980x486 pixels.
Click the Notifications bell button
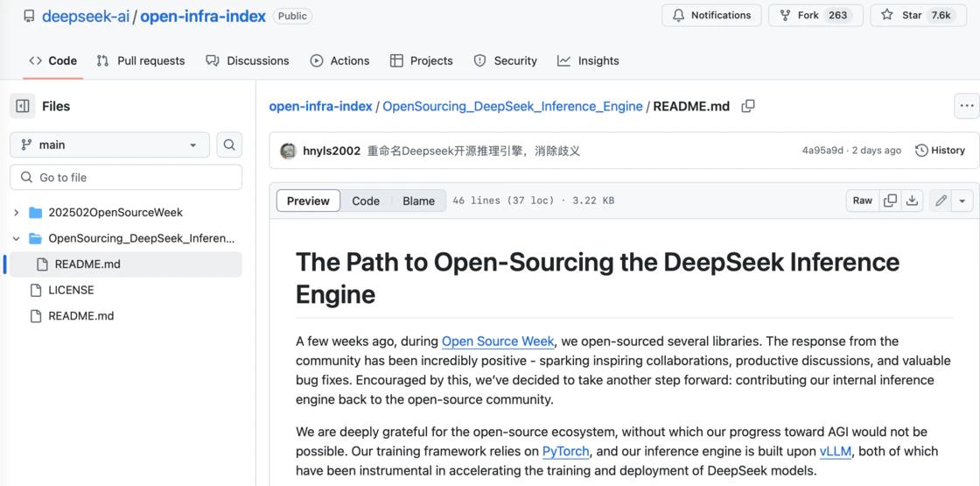coord(711,15)
